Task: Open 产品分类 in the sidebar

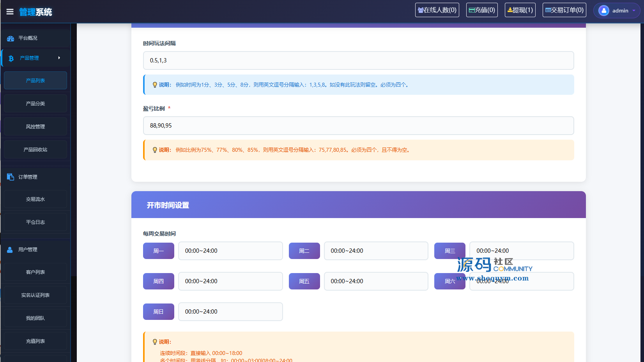Action: [35, 103]
